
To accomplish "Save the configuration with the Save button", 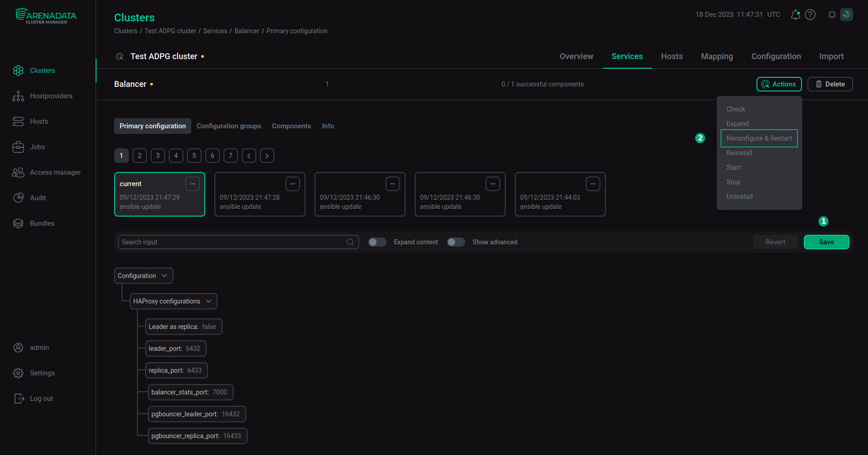I will point(826,242).
